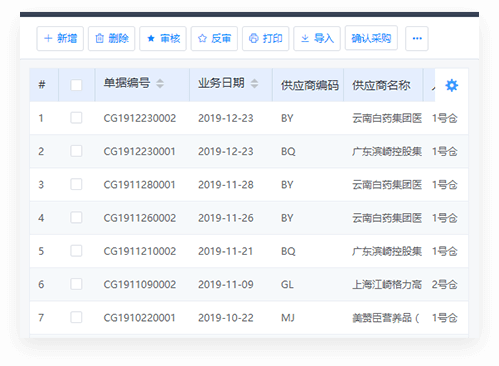Click date 2019-11-09 cell
Viewport: 499px width, 366px height.
point(226,285)
